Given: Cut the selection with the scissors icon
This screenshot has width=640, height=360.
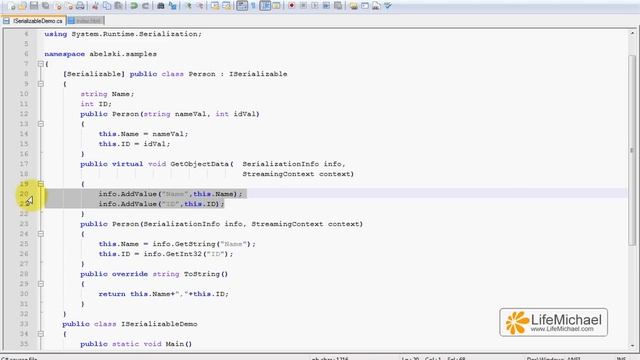Looking at the screenshot, I should (95, 6).
